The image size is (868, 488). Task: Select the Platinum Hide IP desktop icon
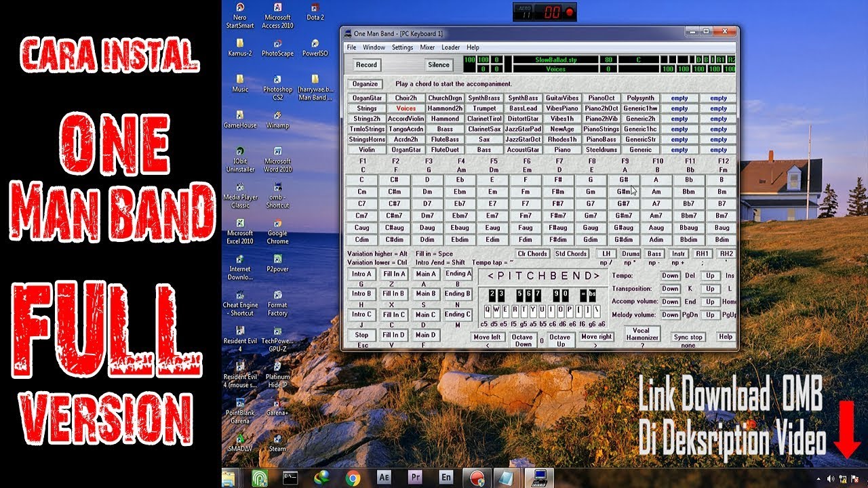click(x=277, y=375)
